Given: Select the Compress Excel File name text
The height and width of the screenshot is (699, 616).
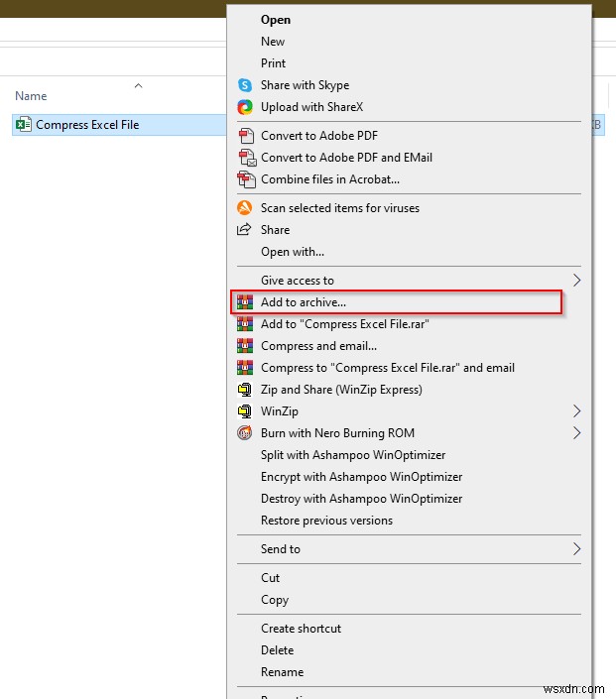Looking at the screenshot, I should [87, 125].
